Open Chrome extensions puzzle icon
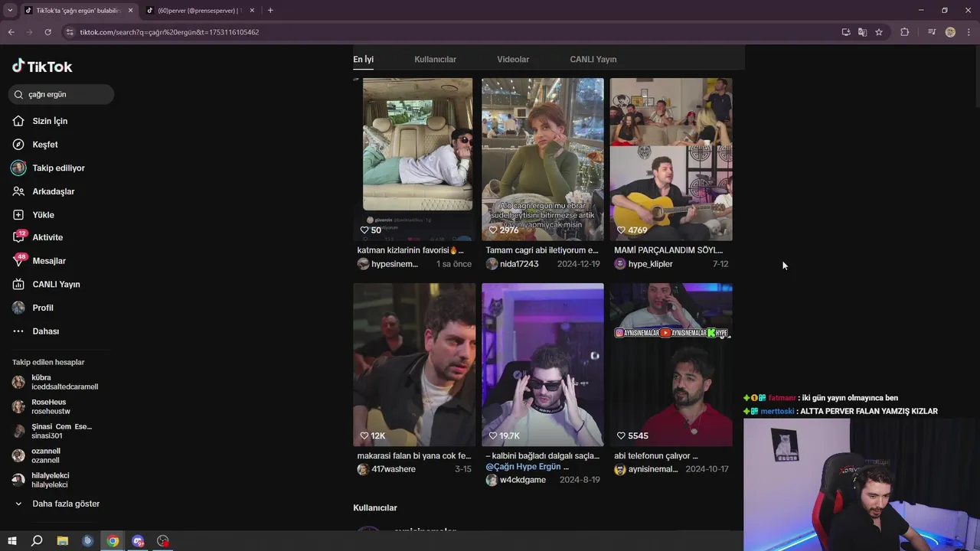Image resolution: width=980 pixels, height=551 pixels. (904, 32)
